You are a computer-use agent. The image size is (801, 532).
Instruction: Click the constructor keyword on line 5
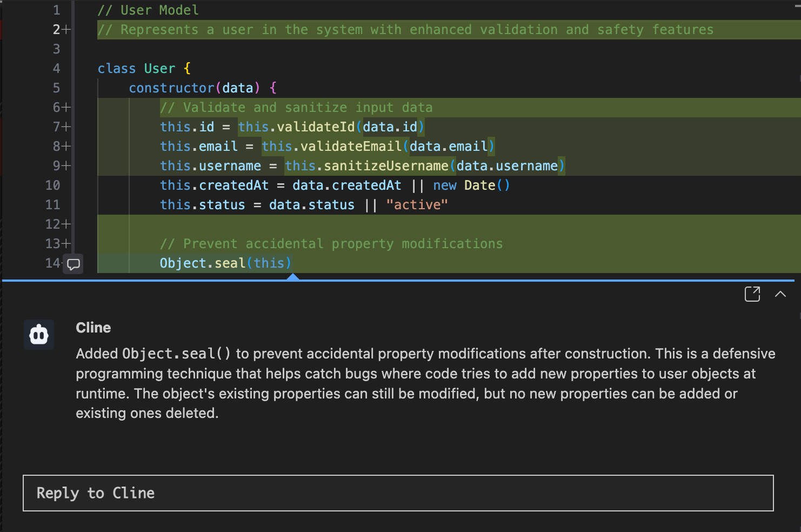click(171, 88)
